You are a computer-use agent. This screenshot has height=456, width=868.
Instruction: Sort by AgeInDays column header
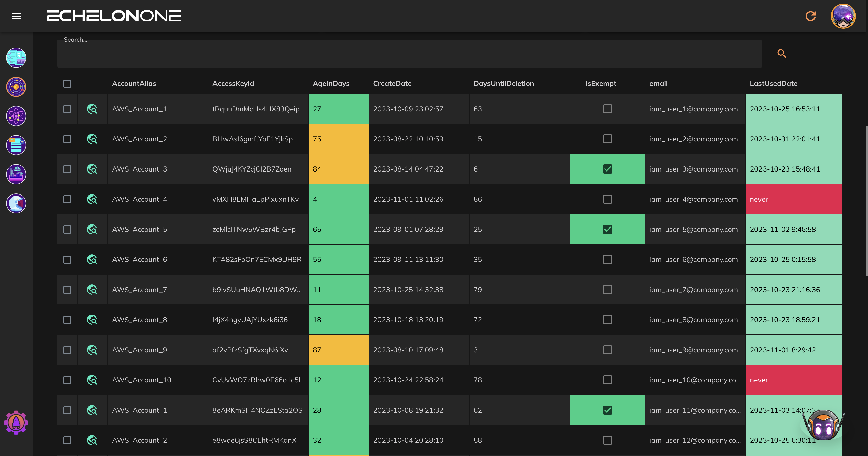tap(331, 84)
